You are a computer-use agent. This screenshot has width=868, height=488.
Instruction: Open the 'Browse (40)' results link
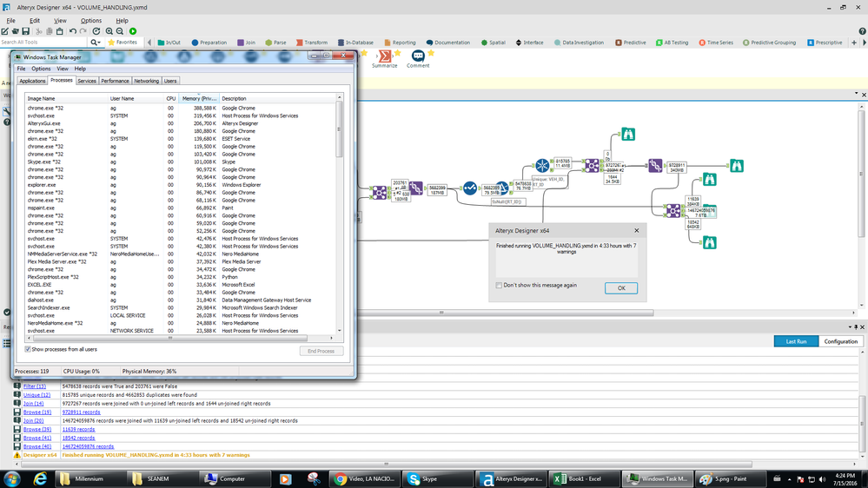click(38, 446)
